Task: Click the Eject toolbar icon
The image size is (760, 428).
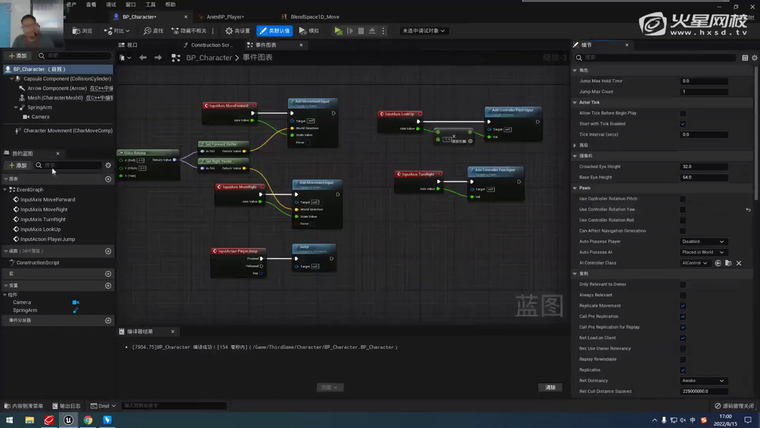Action: (x=372, y=31)
